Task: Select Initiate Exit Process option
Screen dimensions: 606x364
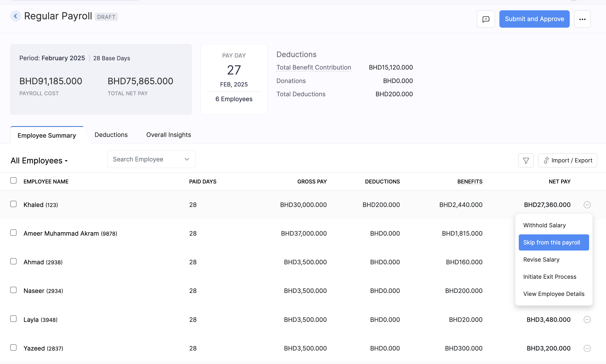Action: click(550, 277)
